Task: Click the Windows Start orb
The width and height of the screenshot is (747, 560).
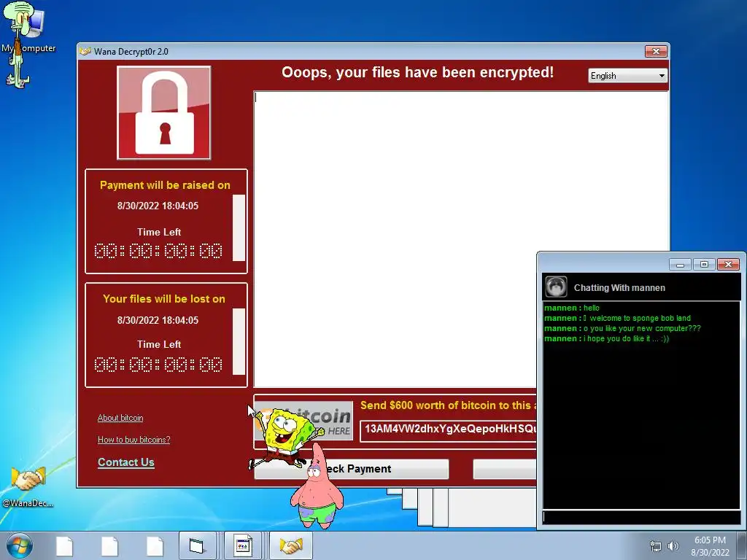Action: click(x=19, y=545)
